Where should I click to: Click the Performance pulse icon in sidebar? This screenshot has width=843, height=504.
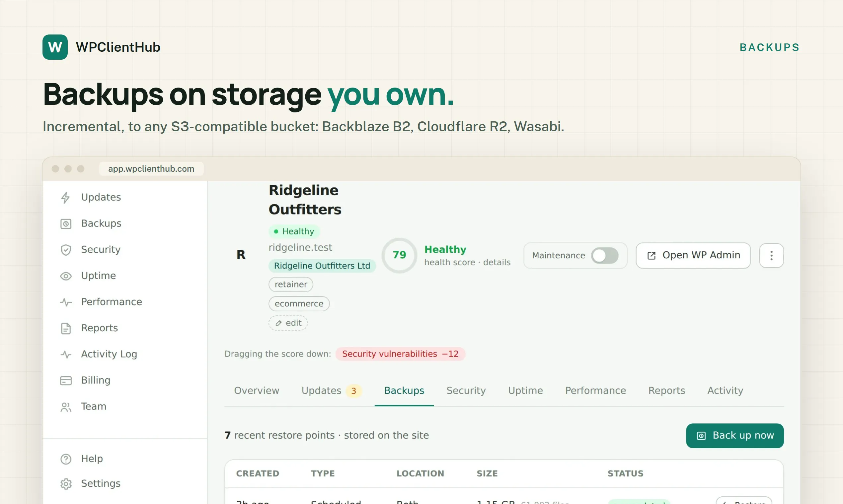point(66,302)
